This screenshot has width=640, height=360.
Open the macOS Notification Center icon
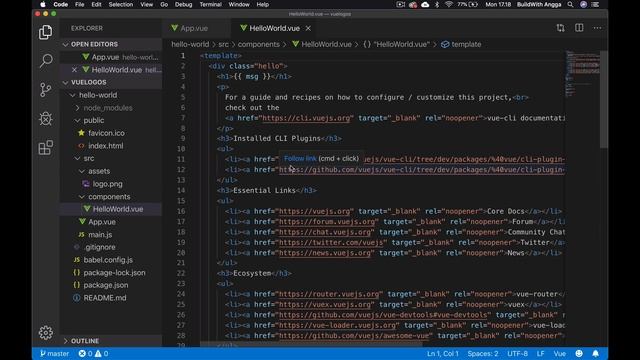[x=596, y=4]
